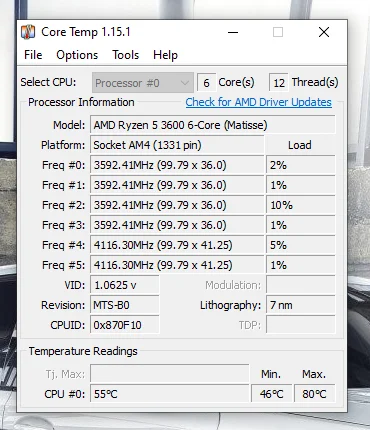The image size is (370, 430).
Task: Click the maximum temperature 80°C
Action: click(314, 394)
